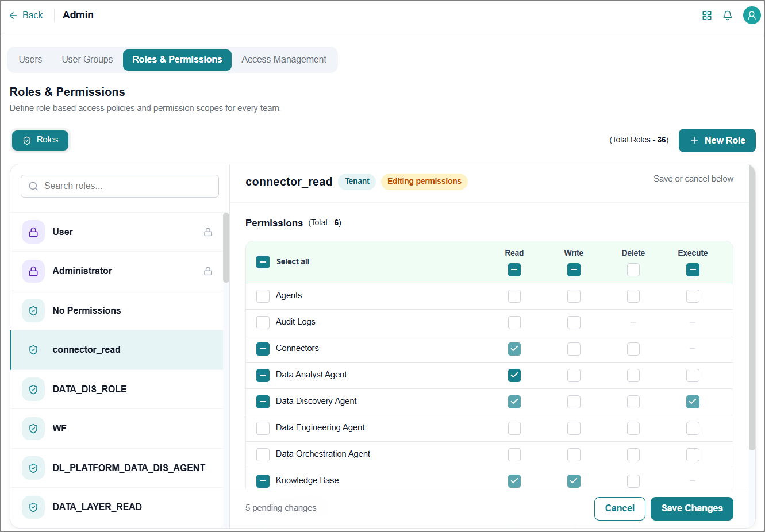Click shield icon of No Permissions role

(x=33, y=310)
